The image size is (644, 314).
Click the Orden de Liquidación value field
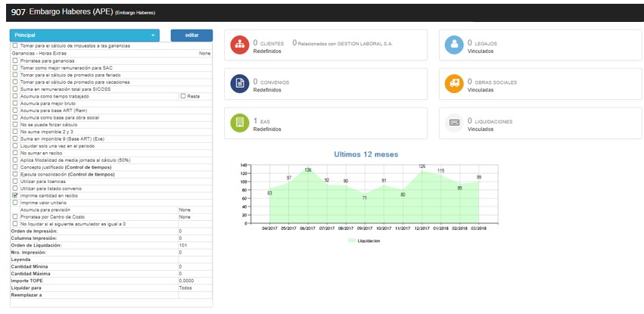tap(193, 245)
